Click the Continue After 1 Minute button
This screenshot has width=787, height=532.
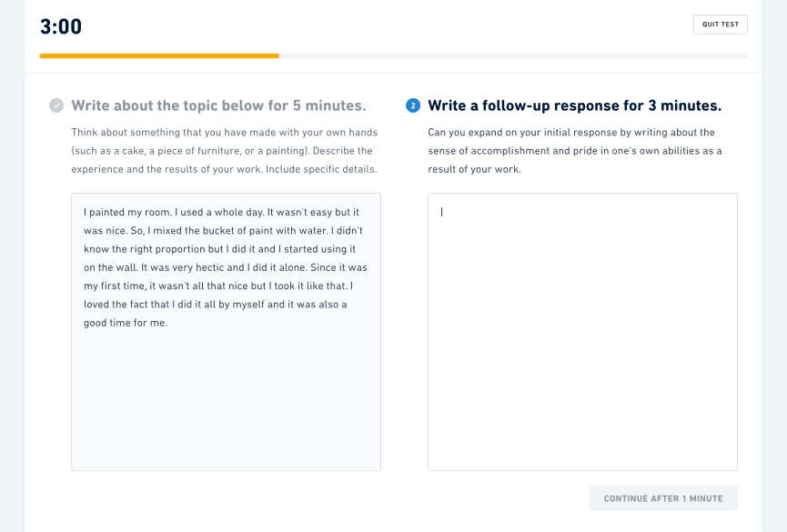pos(663,498)
